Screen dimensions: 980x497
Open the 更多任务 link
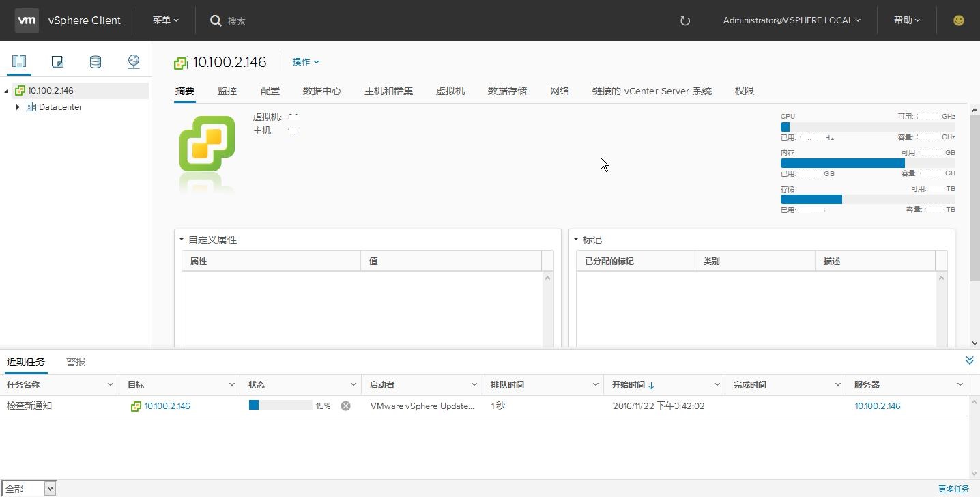(953, 489)
